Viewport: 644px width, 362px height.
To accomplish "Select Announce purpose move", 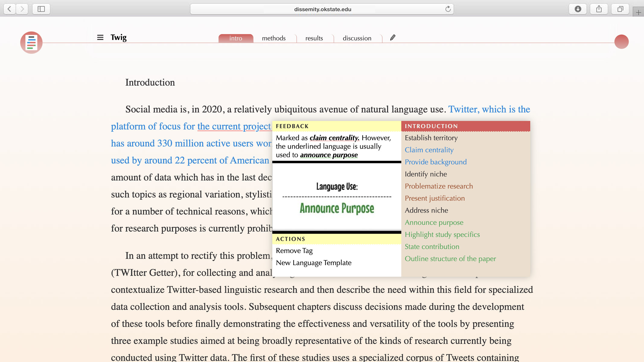I will pyautogui.click(x=434, y=222).
